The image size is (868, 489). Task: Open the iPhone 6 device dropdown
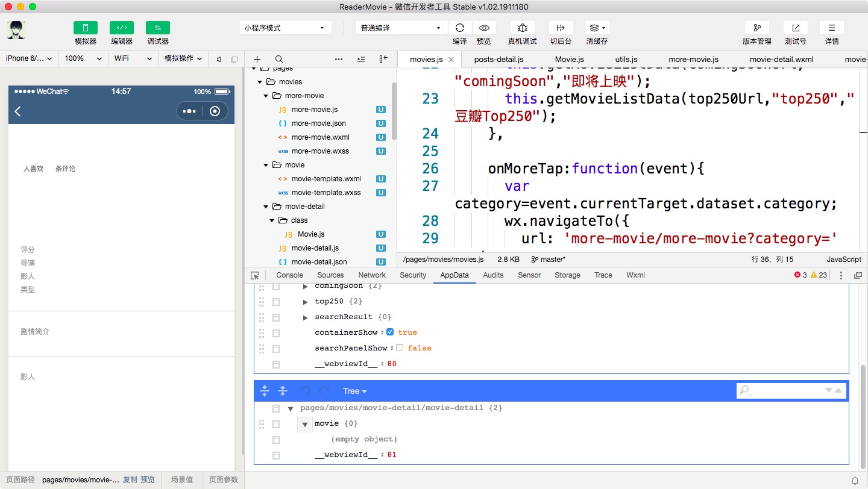coord(28,58)
